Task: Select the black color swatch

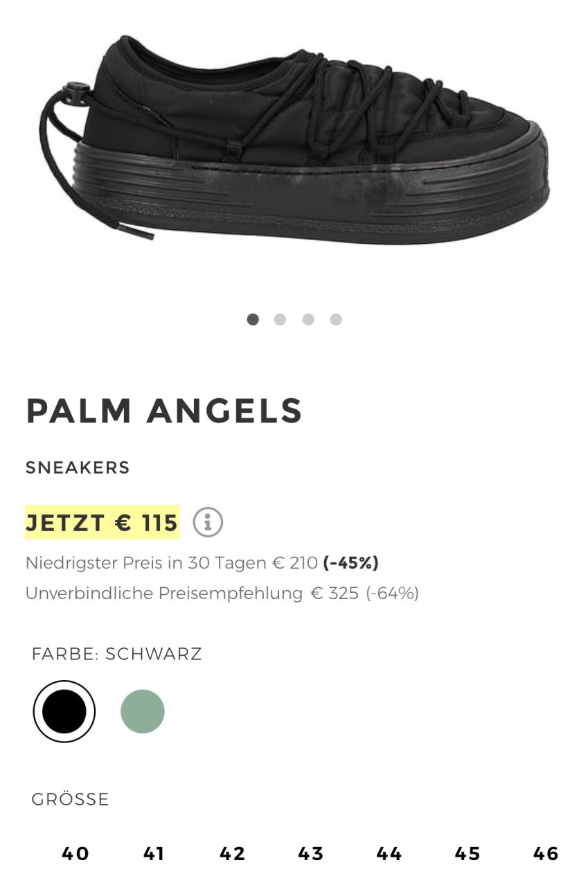Action: [x=64, y=711]
